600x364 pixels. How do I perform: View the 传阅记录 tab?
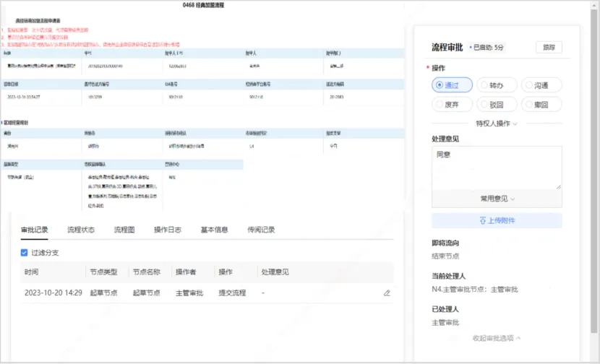click(x=261, y=230)
